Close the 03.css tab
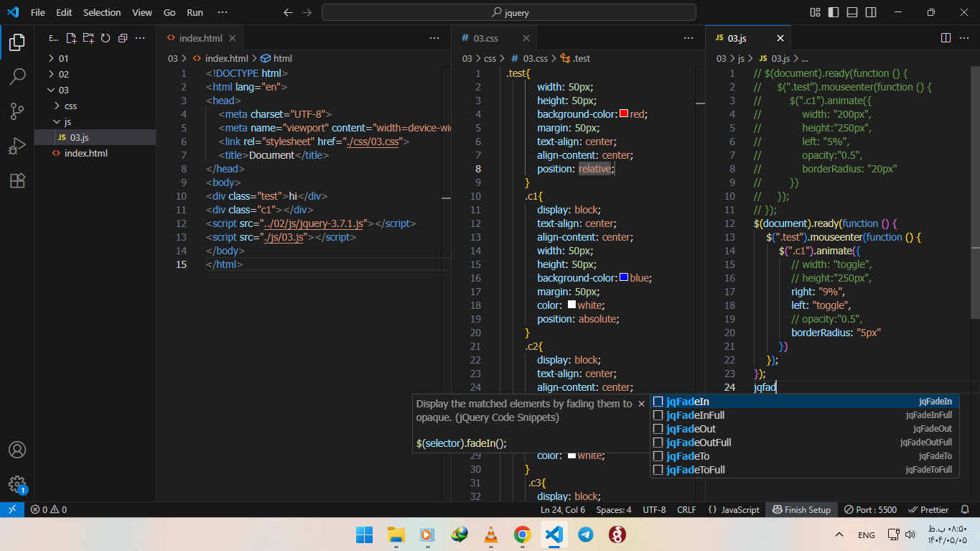This screenshot has height=551, width=980. pos(526,38)
